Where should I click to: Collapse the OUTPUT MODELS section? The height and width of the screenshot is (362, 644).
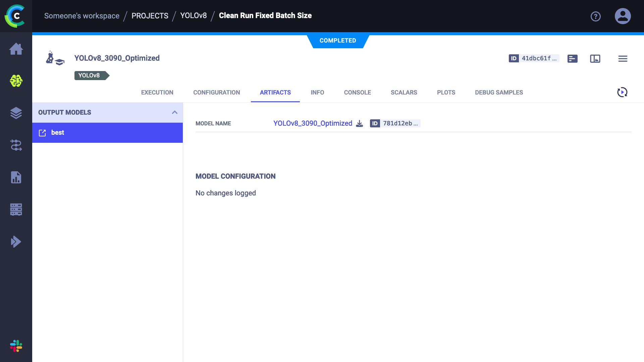click(x=174, y=112)
